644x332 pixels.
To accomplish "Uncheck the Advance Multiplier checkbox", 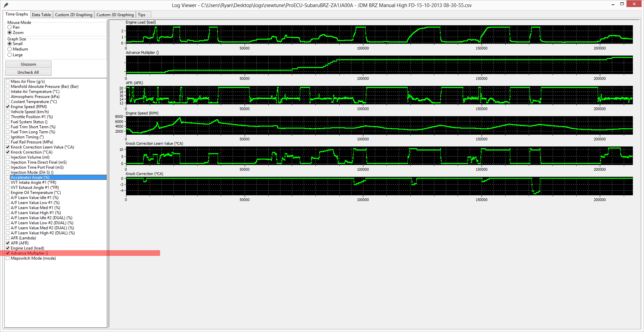I will [8, 253].
